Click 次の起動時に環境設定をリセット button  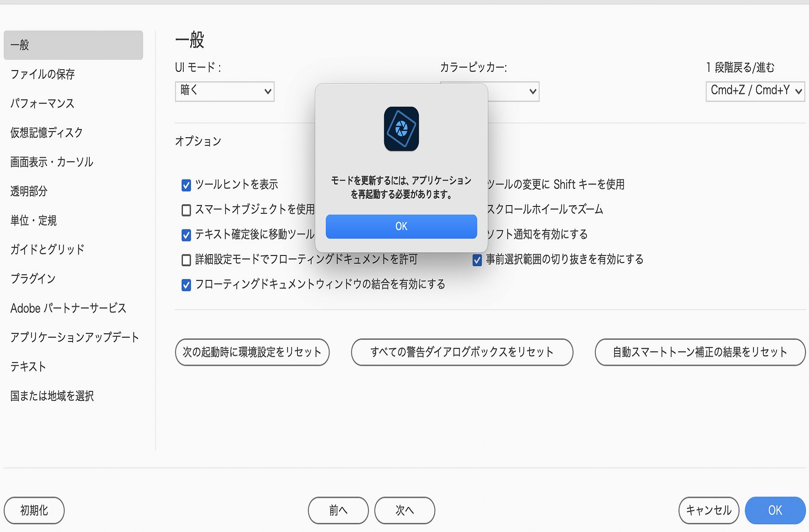click(x=252, y=352)
